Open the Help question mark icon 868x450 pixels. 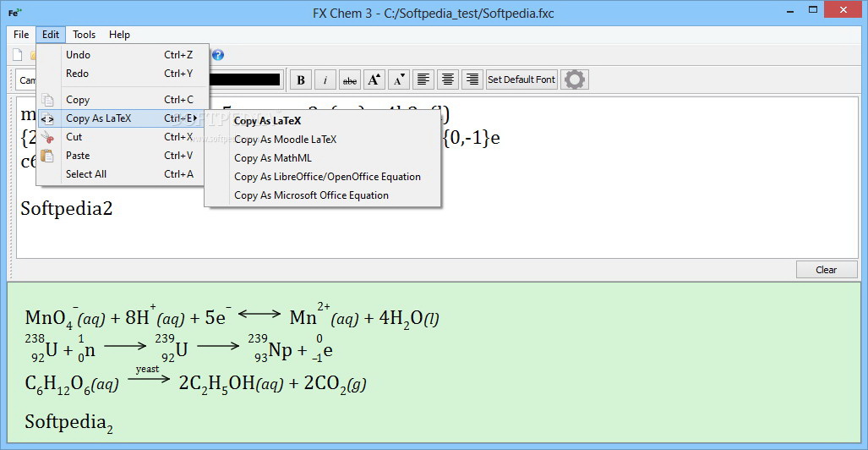point(218,55)
